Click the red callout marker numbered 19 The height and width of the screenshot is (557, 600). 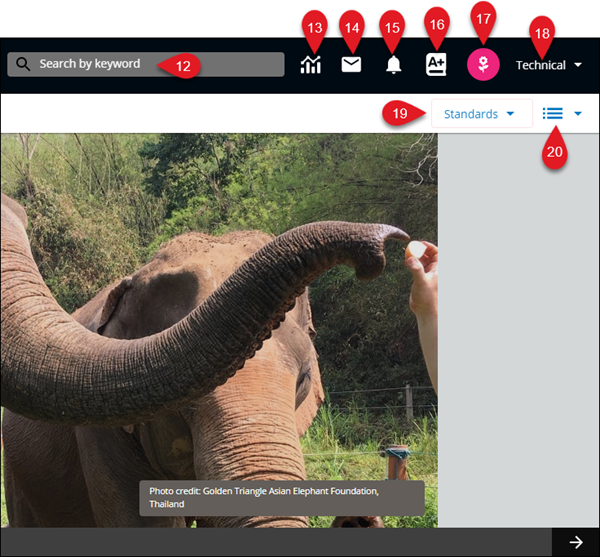[400, 114]
